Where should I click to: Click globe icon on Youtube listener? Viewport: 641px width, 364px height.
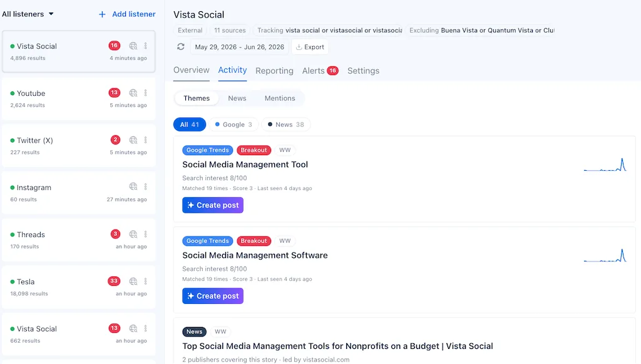point(133,93)
